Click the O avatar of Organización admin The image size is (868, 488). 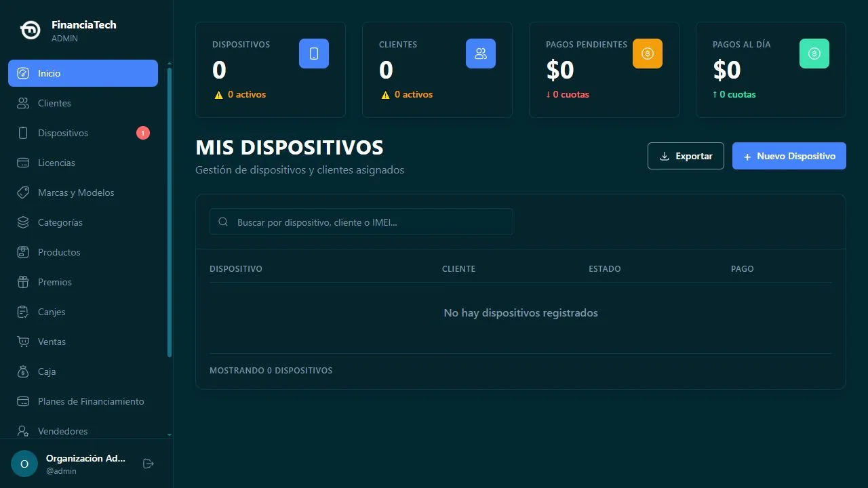(24, 464)
